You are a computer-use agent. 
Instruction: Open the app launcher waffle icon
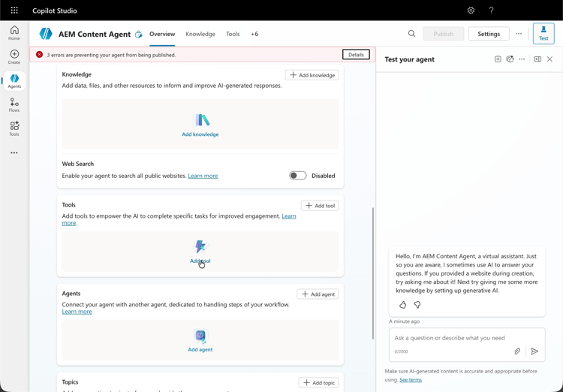click(14, 11)
